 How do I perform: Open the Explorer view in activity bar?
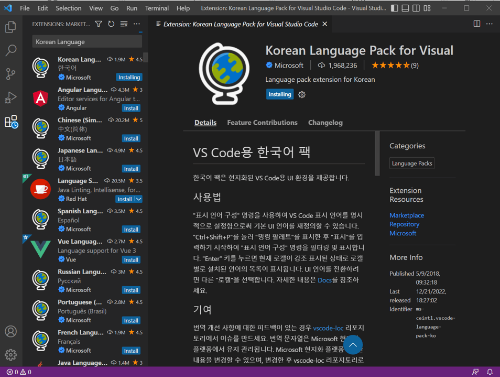click(11, 27)
